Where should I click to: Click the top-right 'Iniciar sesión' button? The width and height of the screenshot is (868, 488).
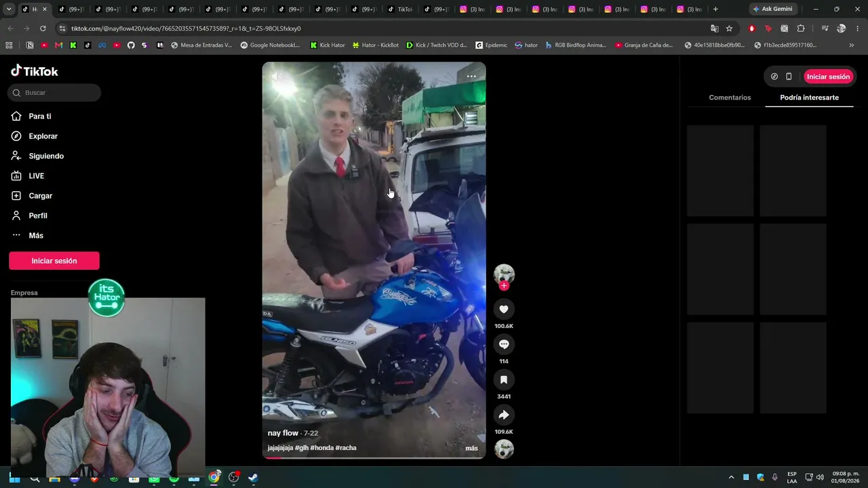(x=828, y=77)
